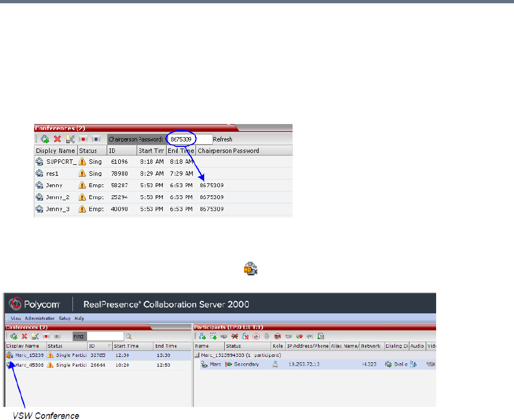
Task: Click mute audio icon in Participants toolbar
Action: (x=256, y=336)
